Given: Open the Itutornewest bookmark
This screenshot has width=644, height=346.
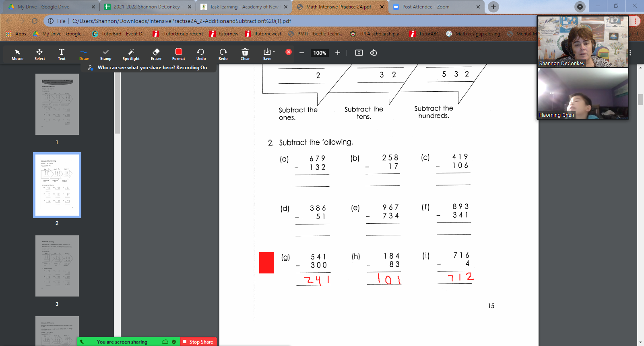Looking at the screenshot, I should point(263,34).
